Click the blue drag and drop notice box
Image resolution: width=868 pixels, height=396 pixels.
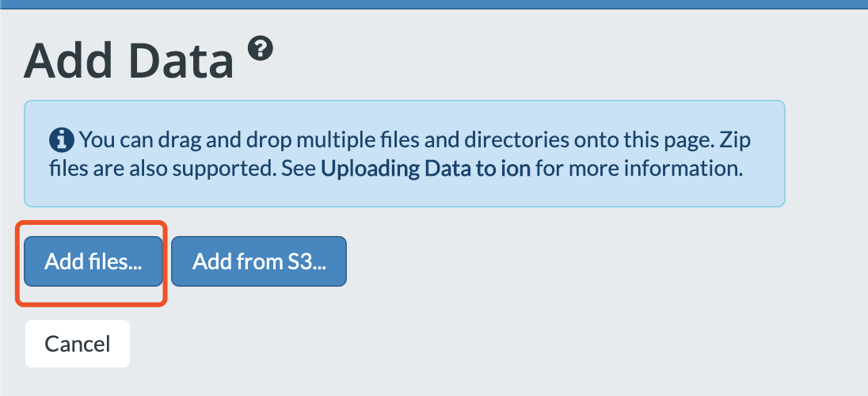coord(404,154)
